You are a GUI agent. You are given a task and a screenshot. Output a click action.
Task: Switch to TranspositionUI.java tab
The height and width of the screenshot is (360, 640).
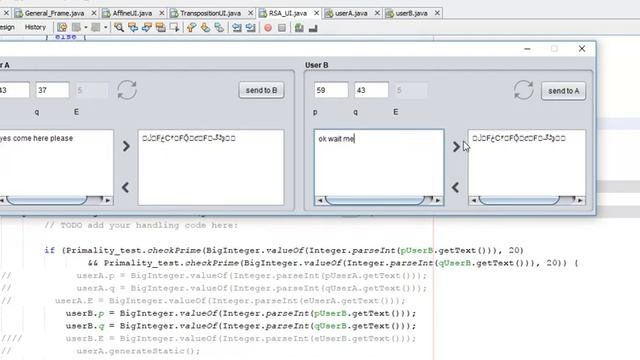[x=210, y=13]
